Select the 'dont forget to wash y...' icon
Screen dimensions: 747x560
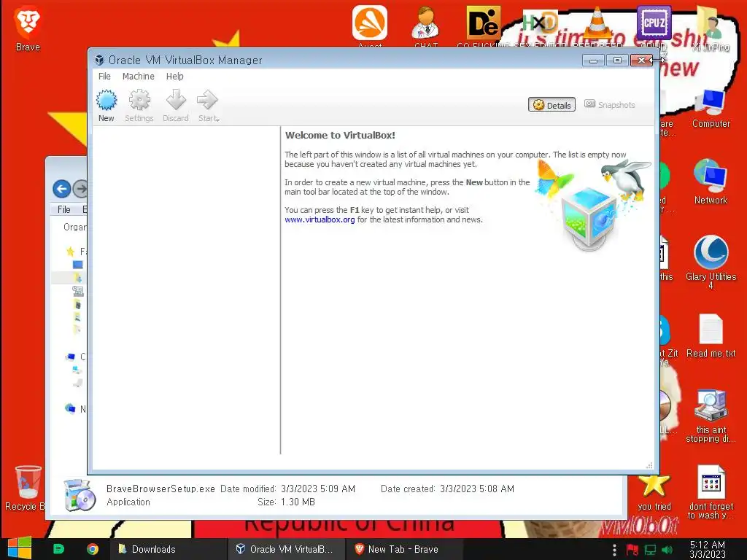point(711,492)
